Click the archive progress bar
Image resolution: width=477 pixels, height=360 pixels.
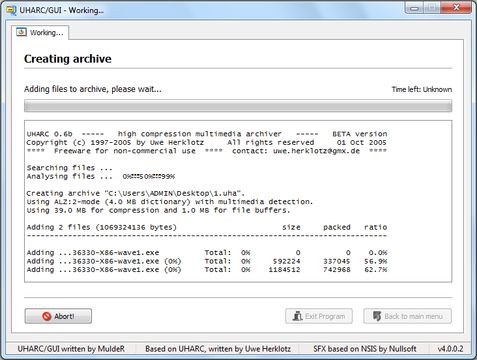238,106
